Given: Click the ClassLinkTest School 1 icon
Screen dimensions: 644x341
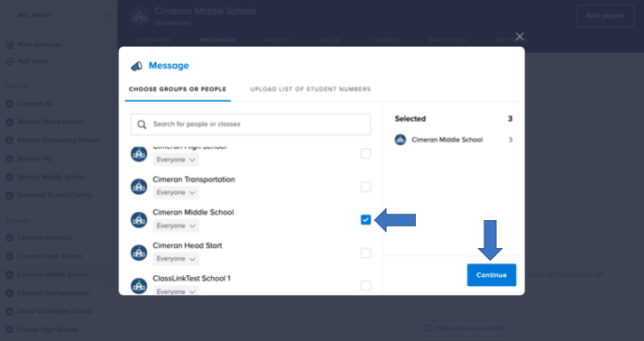Looking at the screenshot, I should coord(139,286).
